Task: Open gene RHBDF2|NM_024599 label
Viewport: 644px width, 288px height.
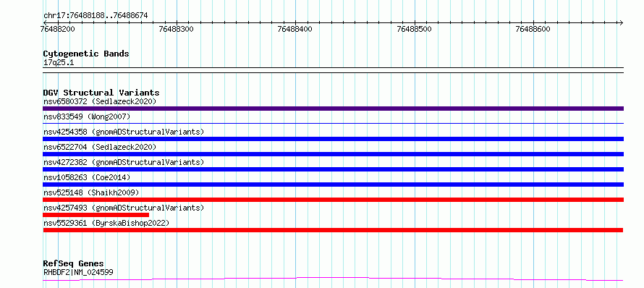Action: [78, 272]
